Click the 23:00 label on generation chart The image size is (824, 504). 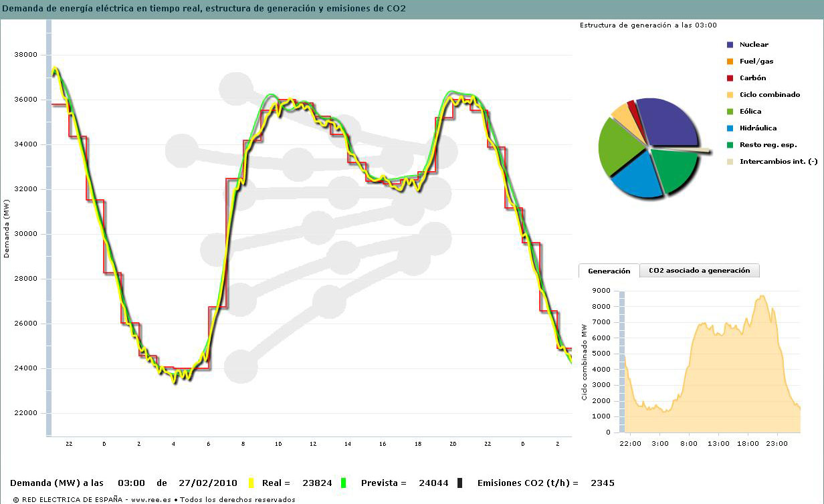(x=777, y=443)
